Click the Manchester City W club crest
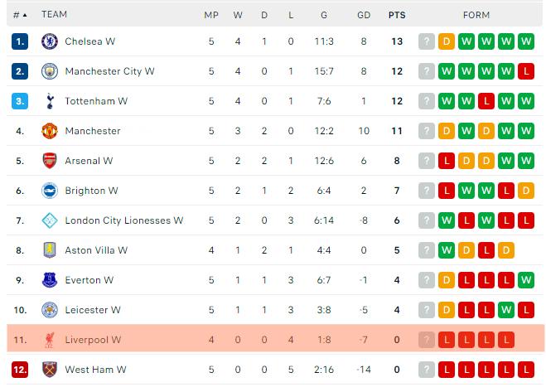The image size is (546, 392). pyautogui.click(x=50, y=71)
